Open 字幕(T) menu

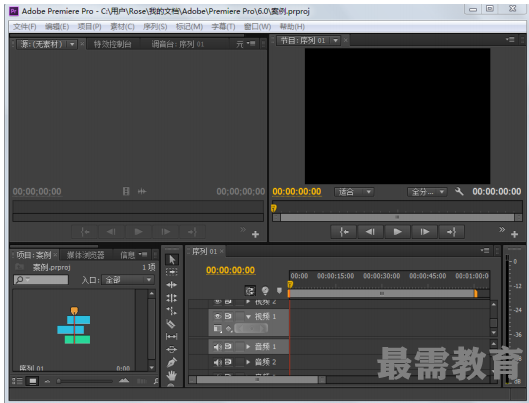(x=223, y=26)
